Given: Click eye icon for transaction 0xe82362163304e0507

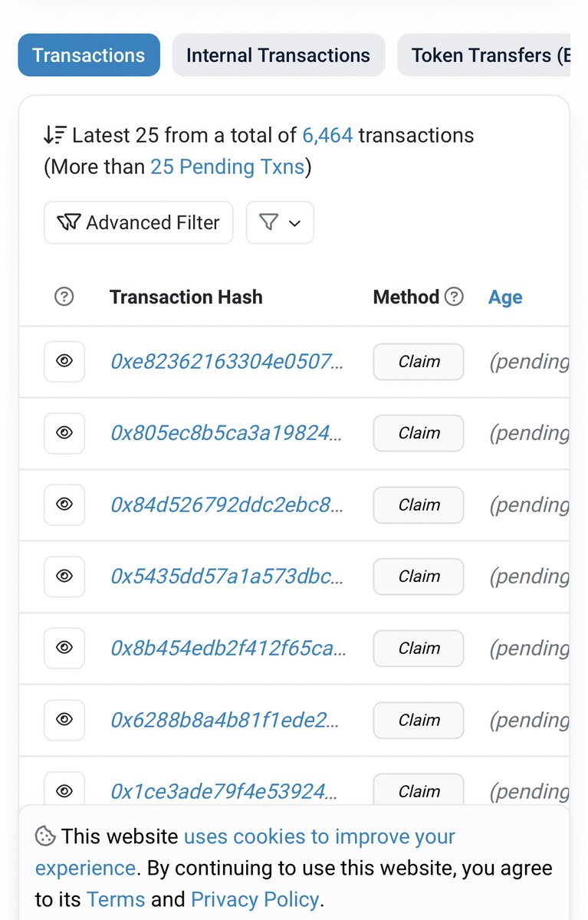Looking at the screenshot, I should tap(64, 361).
